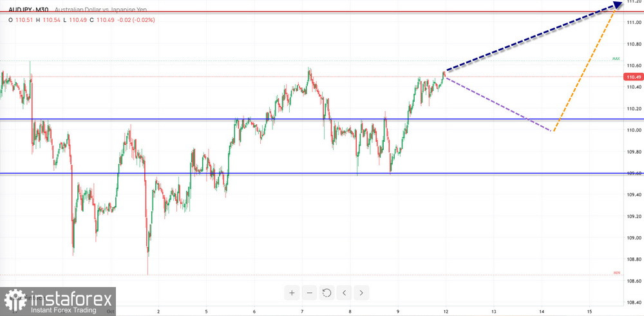
Task: Click the 109.80 price axis label
Action: click(x=634, y=151)
